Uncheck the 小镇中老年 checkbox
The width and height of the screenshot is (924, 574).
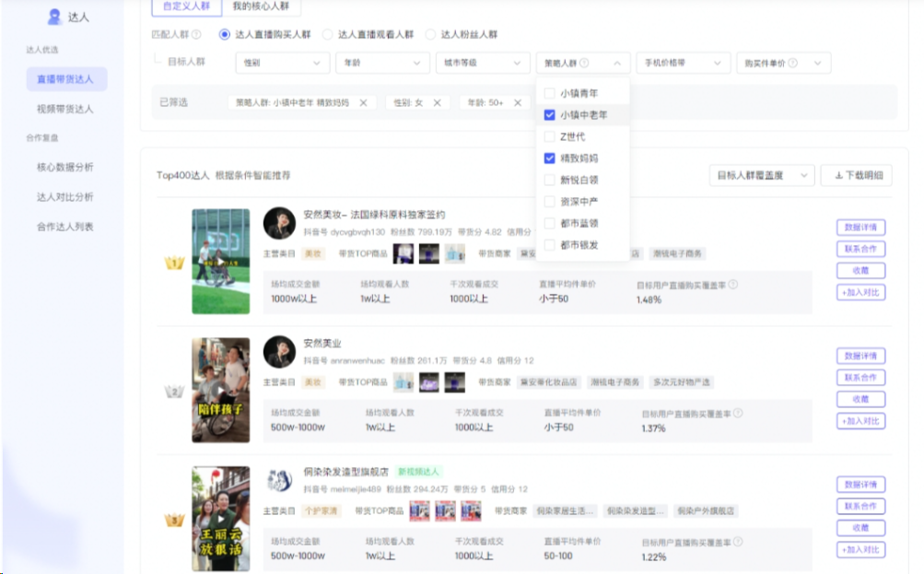tap(550, 115)
